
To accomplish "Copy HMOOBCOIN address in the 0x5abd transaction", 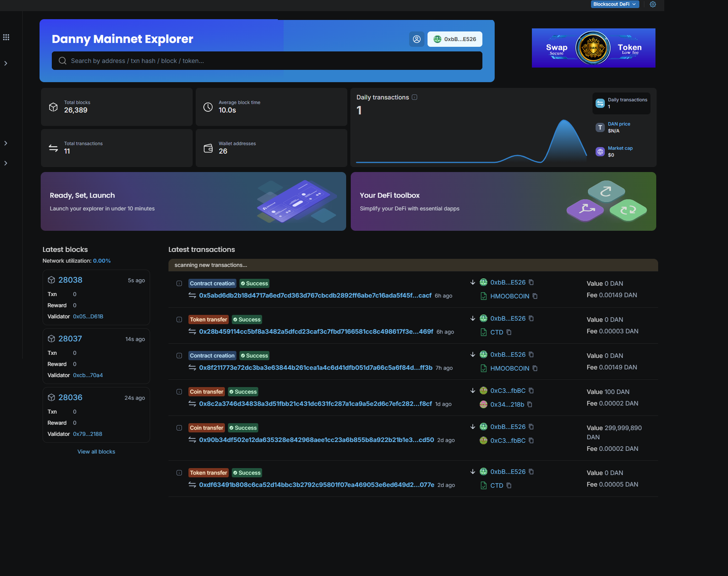I will pos(535,296).
